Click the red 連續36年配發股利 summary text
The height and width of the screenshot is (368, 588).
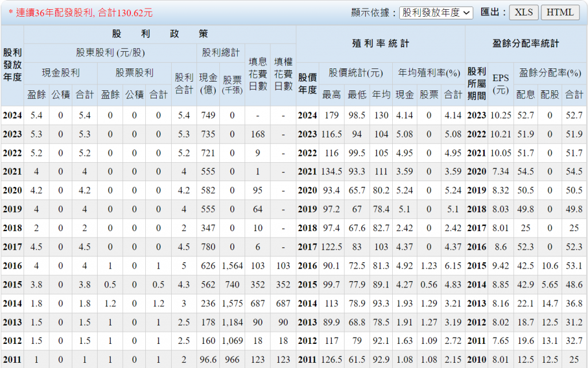(80, 12)
